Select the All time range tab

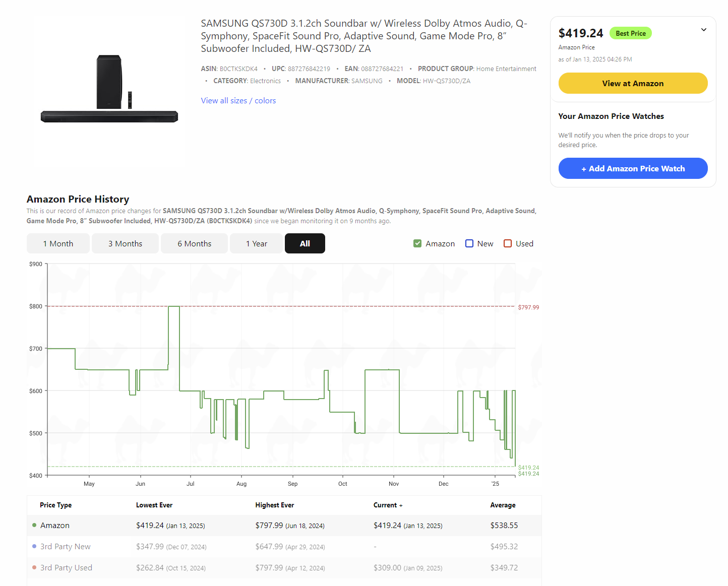coord(305,243)
